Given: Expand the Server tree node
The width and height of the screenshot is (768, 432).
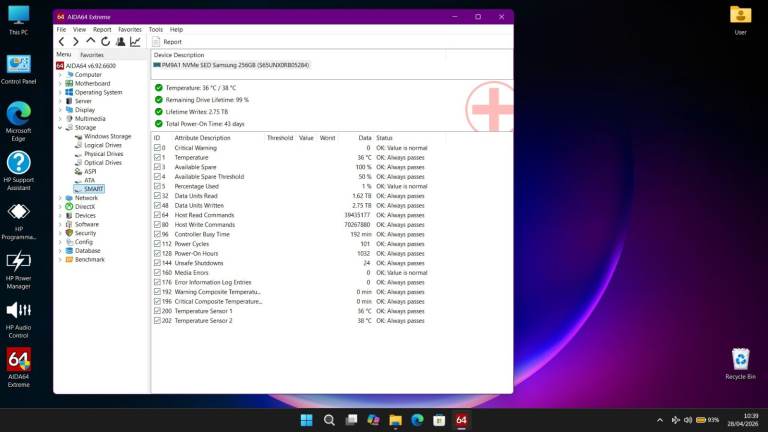Looking at the screenshot, I should click(60, 101).
